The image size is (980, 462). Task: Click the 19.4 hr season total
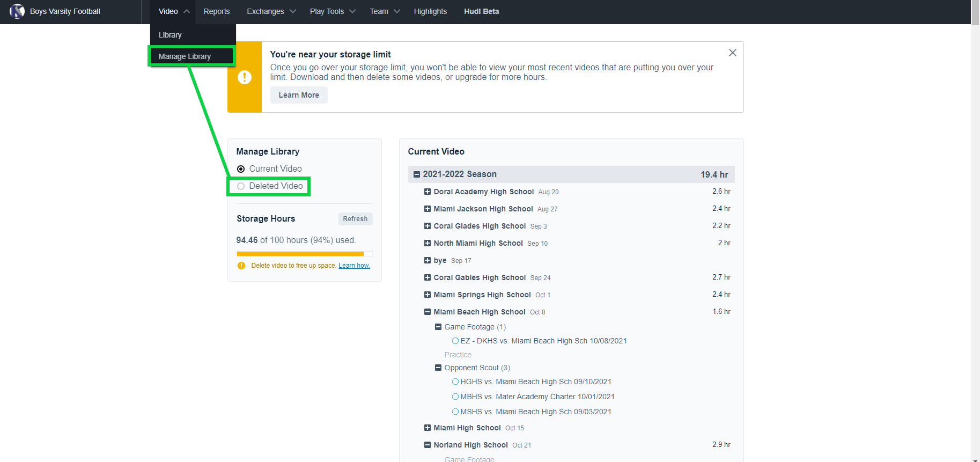pyautogui.click(x=714, y=174)
